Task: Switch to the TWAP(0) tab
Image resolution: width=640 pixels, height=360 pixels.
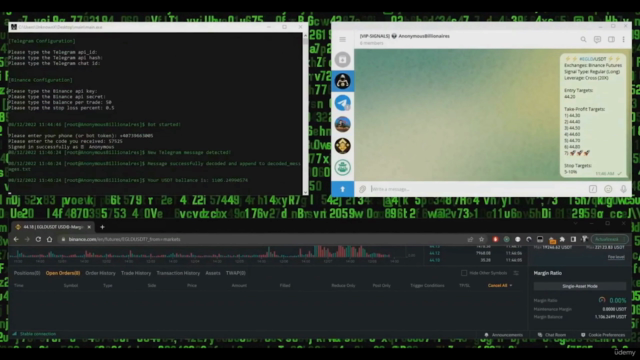Action: tap(236, 273)
